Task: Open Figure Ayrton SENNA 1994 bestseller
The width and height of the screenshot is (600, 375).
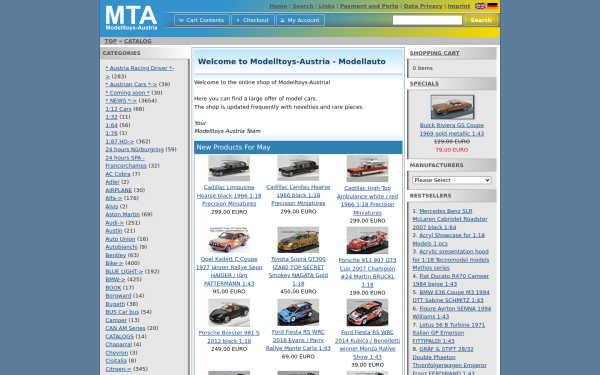Action: point(452,312)
